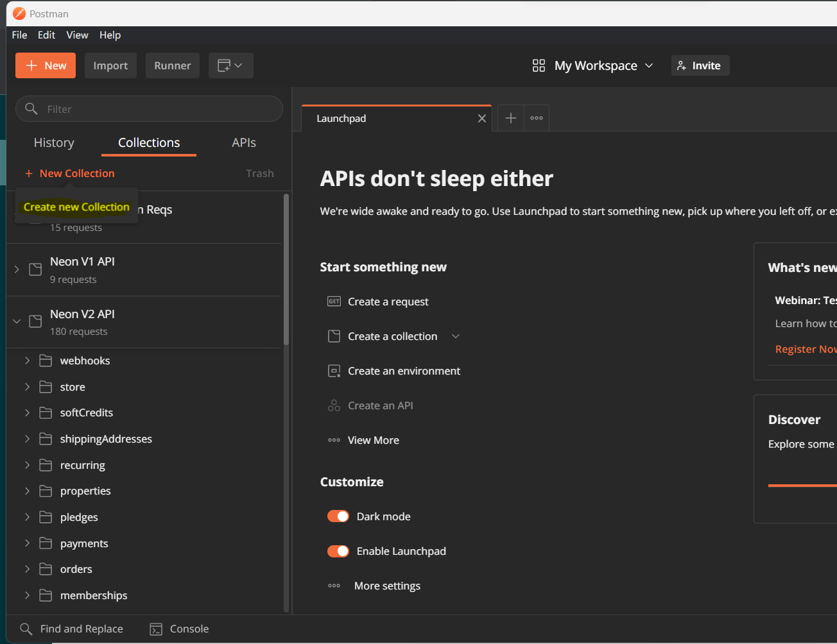This screenshot has height=644, width=837.
Task: Click the softCredits folder icon
Action: pyautogui.click(x=46, y=412)
